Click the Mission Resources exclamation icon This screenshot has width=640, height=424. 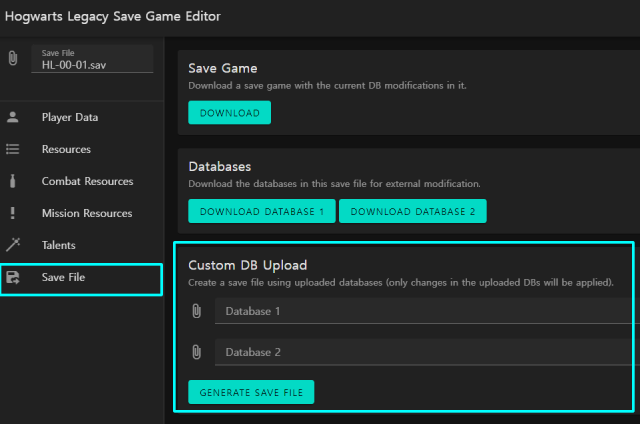point(13,213)
